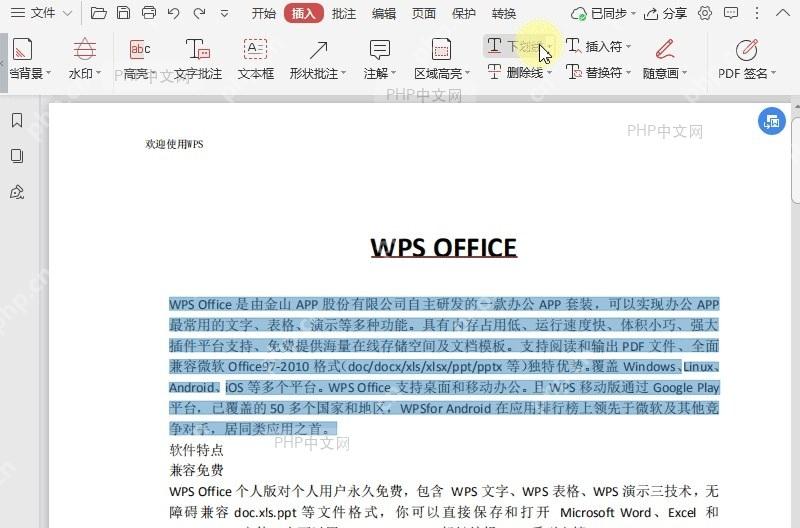Expand the 形状批注 dropdown arrow
This screenshot has height=528, width=800.
point(344,73)
